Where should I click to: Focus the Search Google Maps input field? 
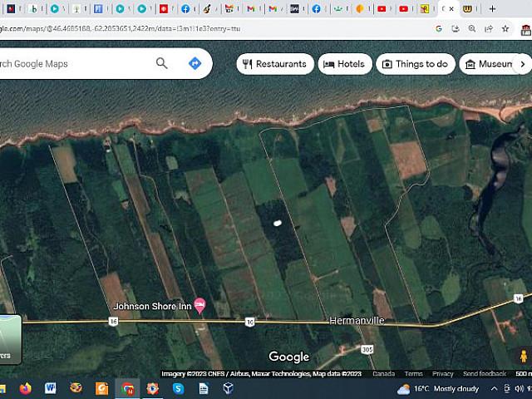click(73, 64)
